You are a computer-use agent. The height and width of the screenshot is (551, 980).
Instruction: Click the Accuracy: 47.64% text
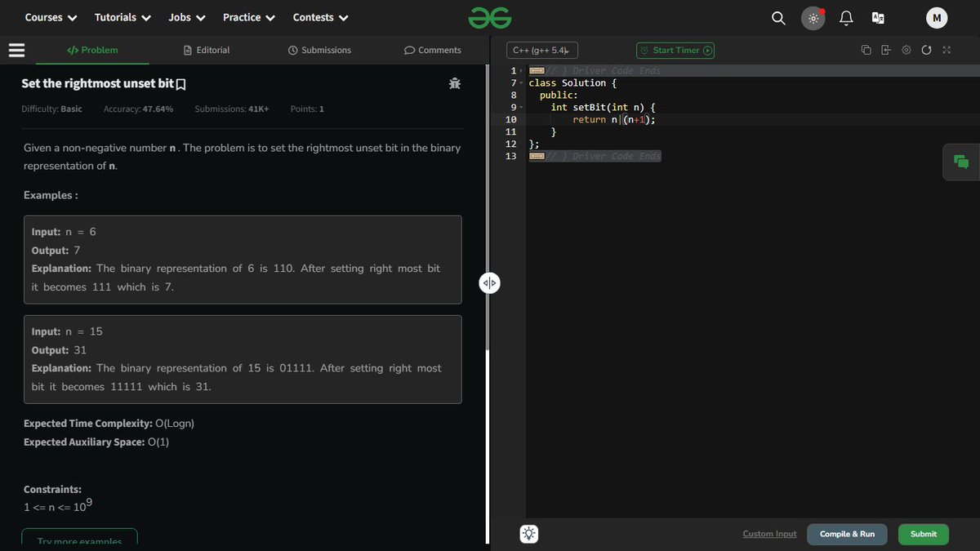click(138, 109)
